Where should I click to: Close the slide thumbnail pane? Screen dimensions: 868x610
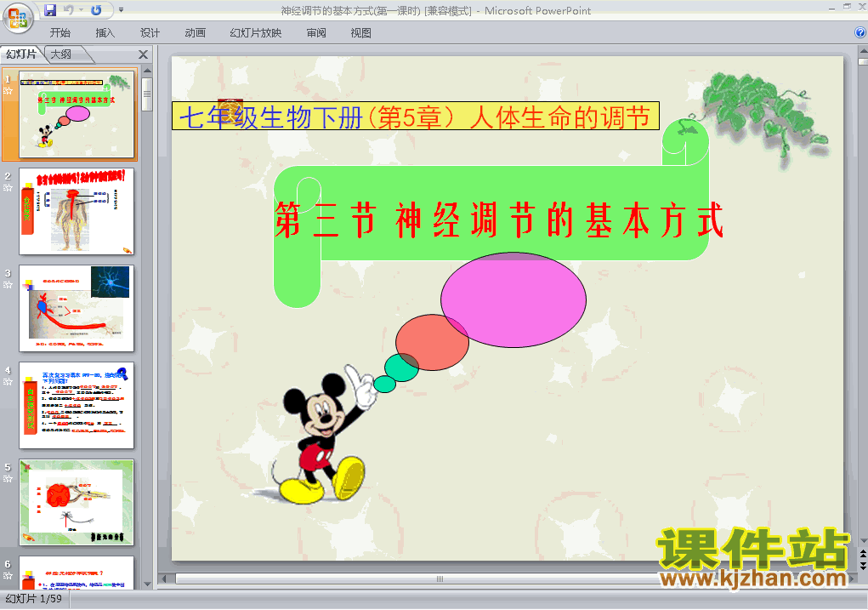tap(144, 54)
